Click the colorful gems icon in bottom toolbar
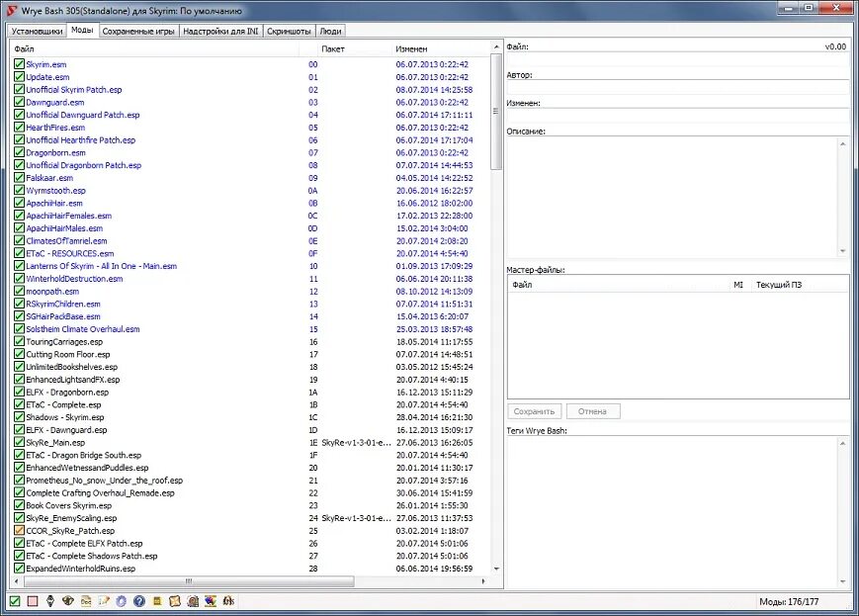 pos(211,601)
